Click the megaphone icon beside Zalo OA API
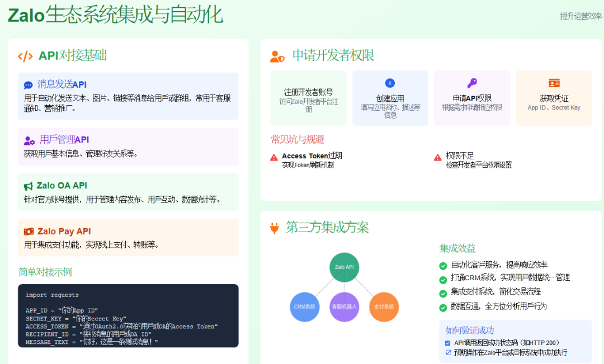The height and width of the screenshot is (364, 604). coord(29,185)
